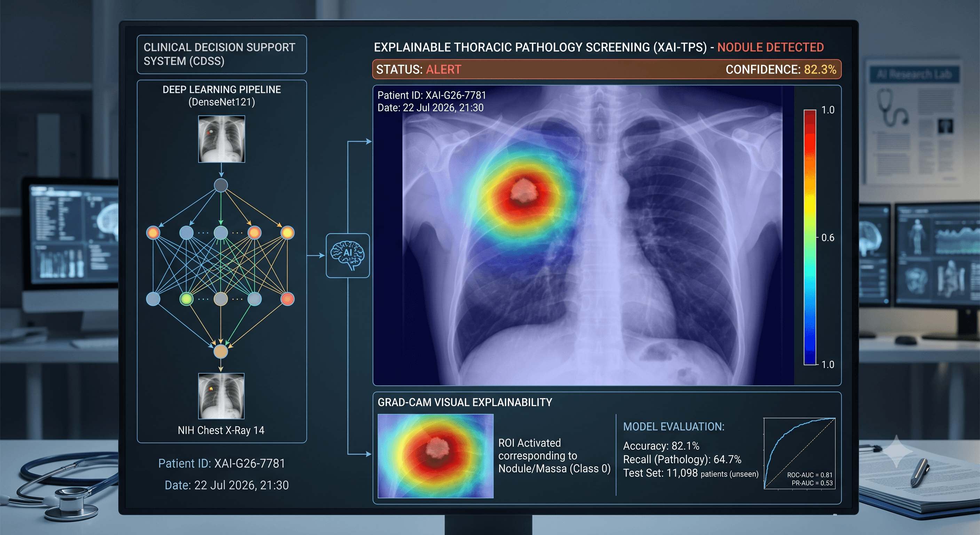Click the 0.6 tick on the color scale
980x535 pixels.
pyautogui.click(x=828, y=238)
